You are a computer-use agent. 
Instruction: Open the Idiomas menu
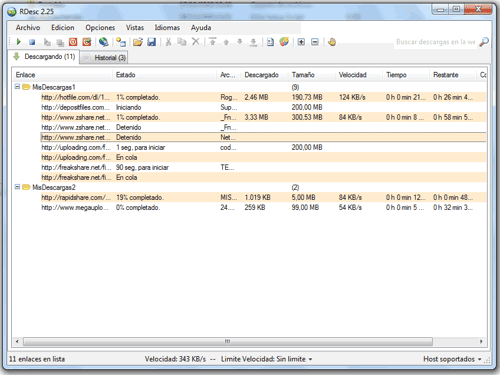point(167,28)
